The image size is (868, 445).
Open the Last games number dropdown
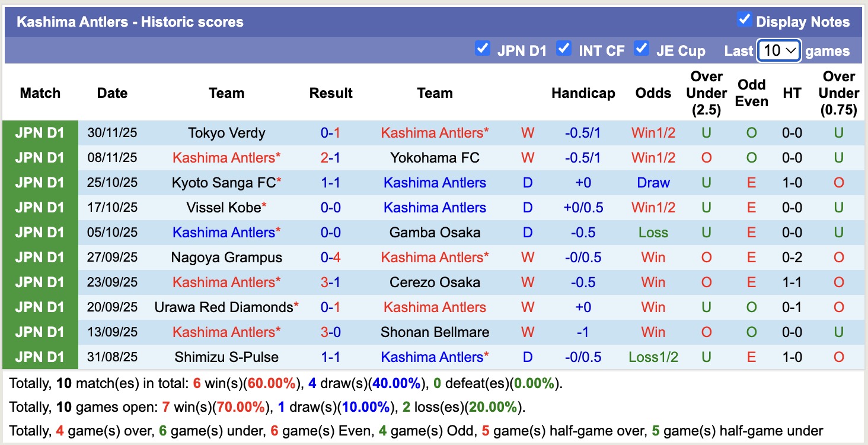tap(778, 51)
